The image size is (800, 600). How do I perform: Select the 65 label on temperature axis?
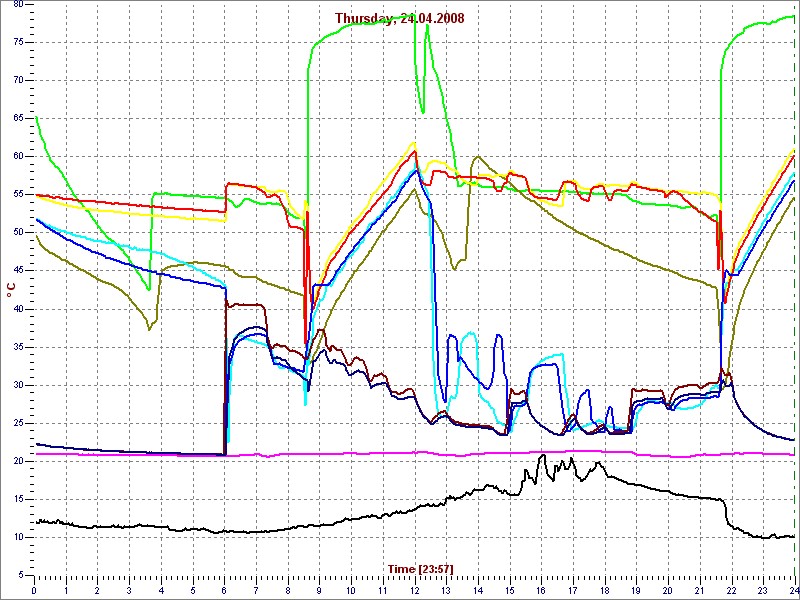[17, 118]
